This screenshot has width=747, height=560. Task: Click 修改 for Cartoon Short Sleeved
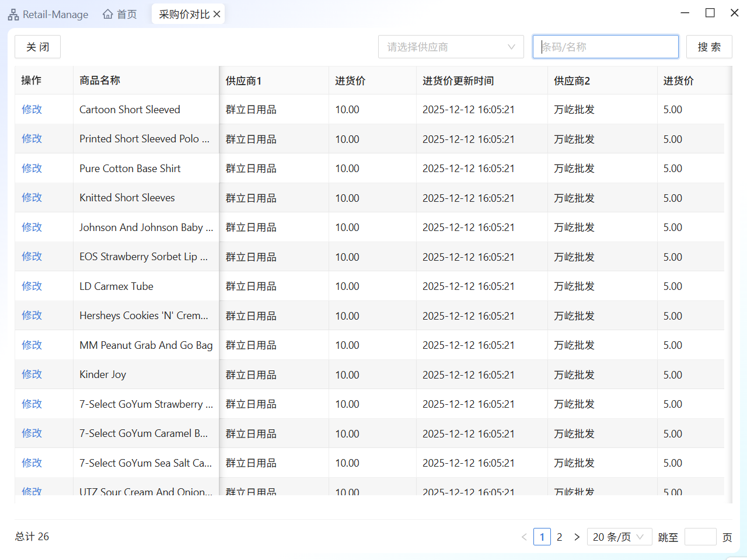32,109
